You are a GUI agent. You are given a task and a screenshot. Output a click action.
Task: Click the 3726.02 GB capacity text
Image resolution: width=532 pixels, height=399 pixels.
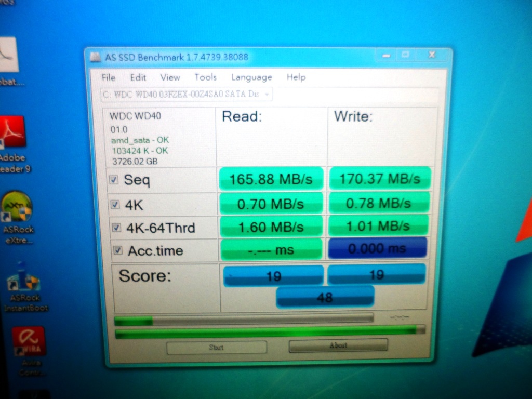point(135,161)
